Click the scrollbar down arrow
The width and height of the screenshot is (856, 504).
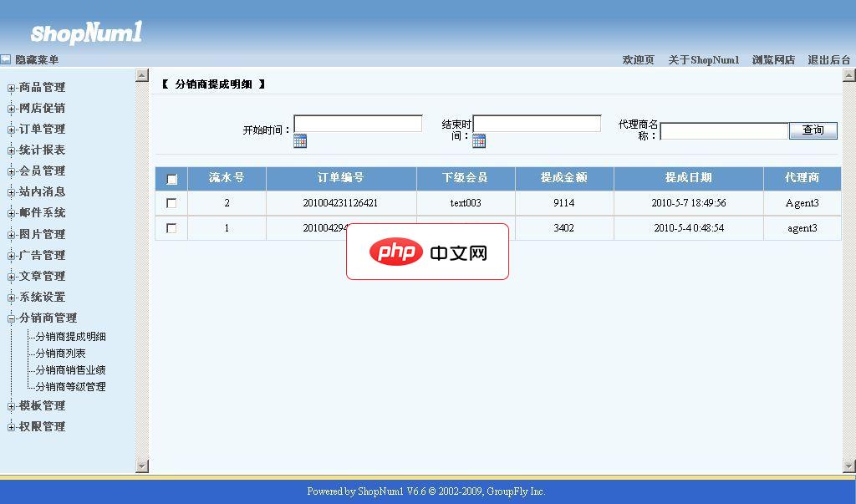tap(143, 465)
